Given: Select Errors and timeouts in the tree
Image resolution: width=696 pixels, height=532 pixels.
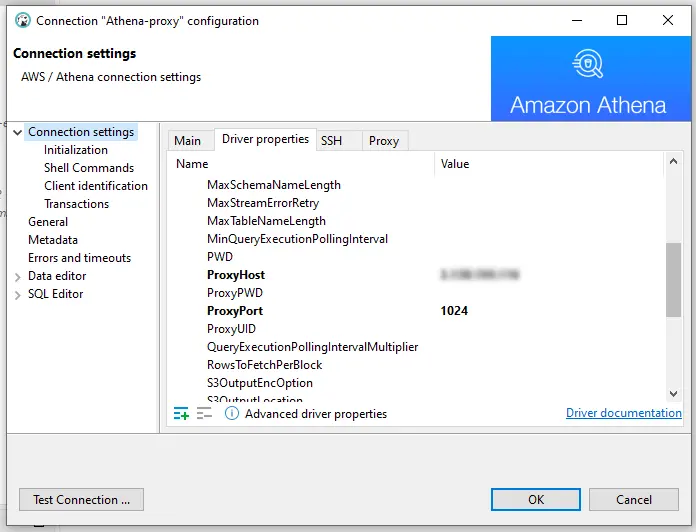Looking at the screenshot, I should click(79, 258).
